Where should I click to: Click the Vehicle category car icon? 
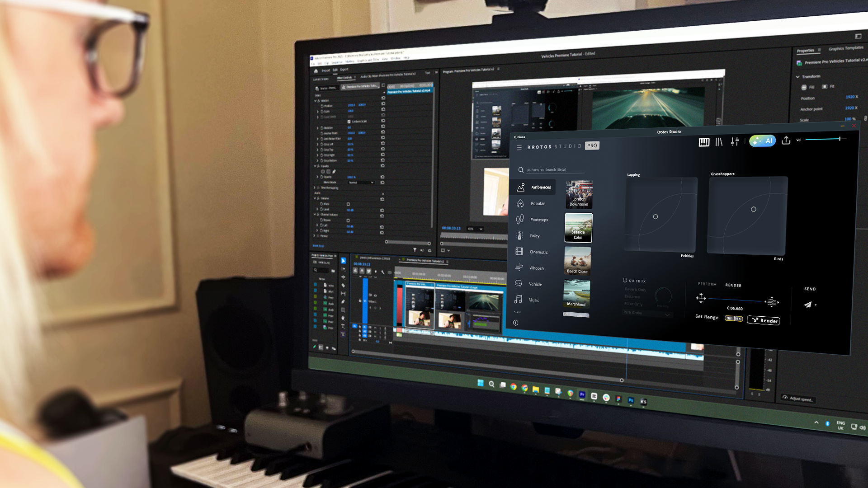point(519,284)
